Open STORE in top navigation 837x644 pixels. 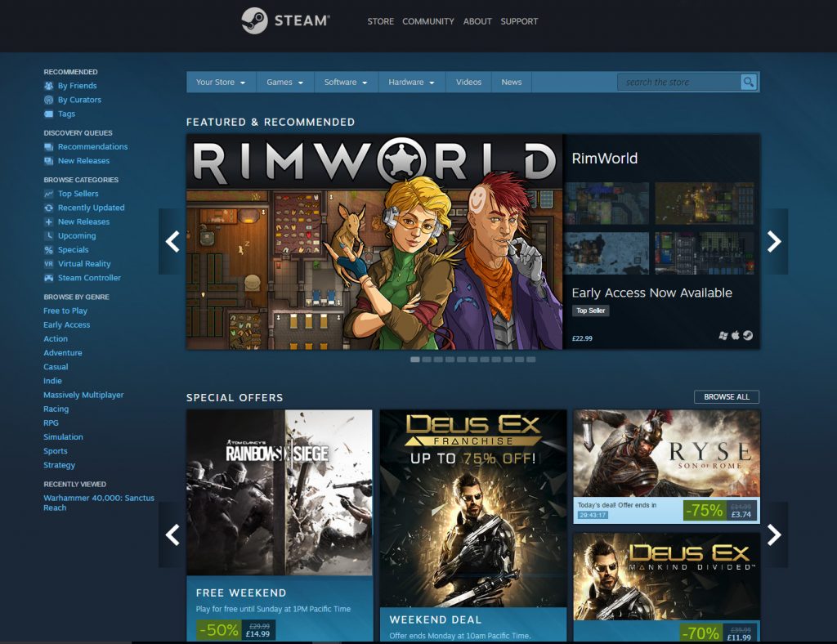[x=381, y=21]
